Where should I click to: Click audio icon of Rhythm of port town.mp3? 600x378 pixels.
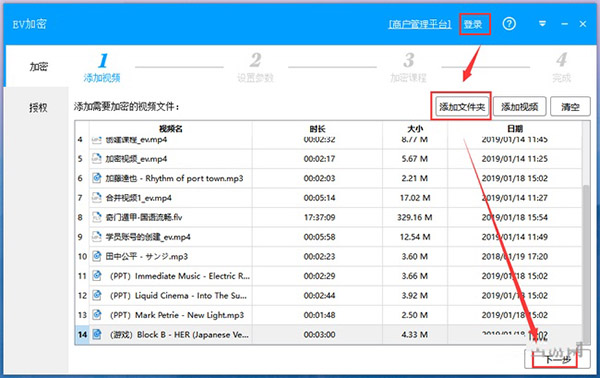pos(97,178)
